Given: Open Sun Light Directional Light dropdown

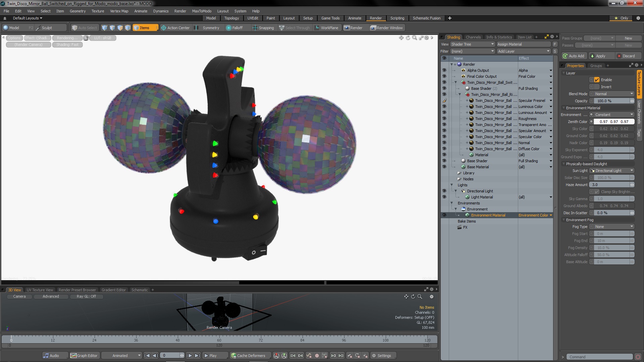Looking at the screenshot, I should coord(612,171).
